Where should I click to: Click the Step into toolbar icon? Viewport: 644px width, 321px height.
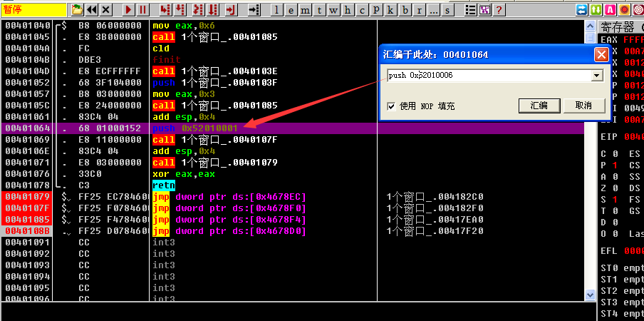coord(165,9)
